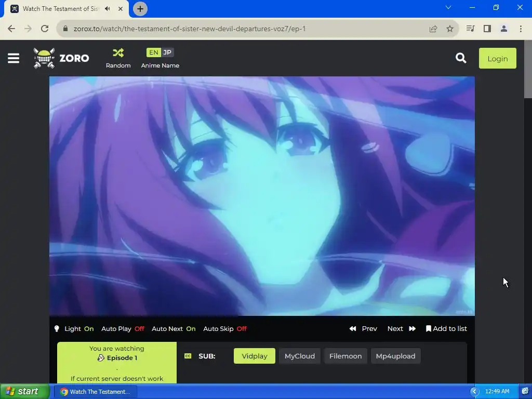Click the lightbulb icon next to Light
Screen dimensions: 532x399
click(x=57, y=328)
